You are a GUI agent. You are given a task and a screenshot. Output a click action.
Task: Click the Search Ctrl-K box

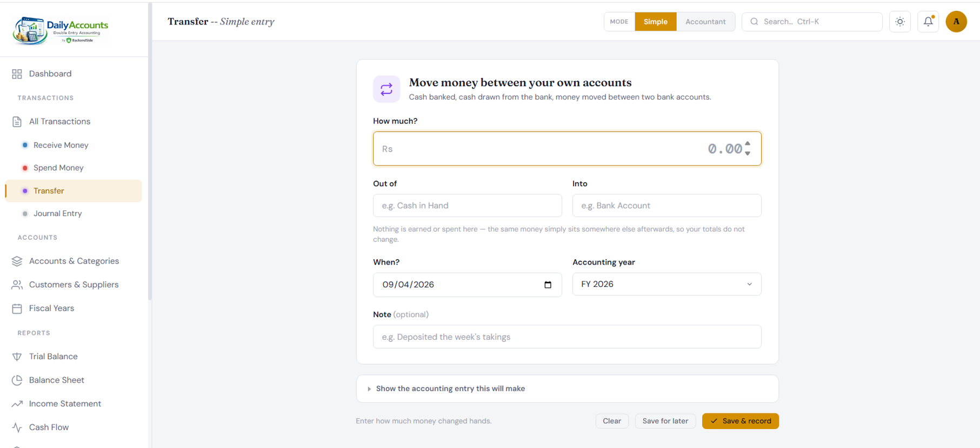pyautogui.click(x=812, y=22)
